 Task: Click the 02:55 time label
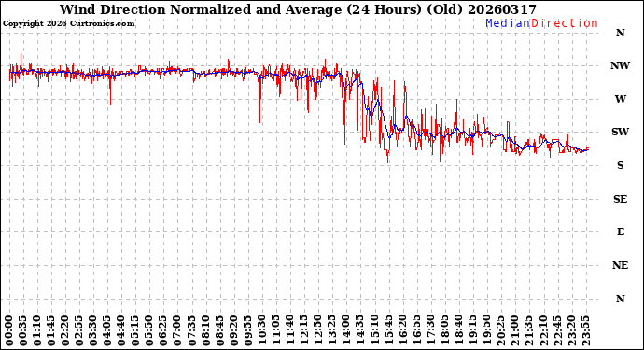79,331
